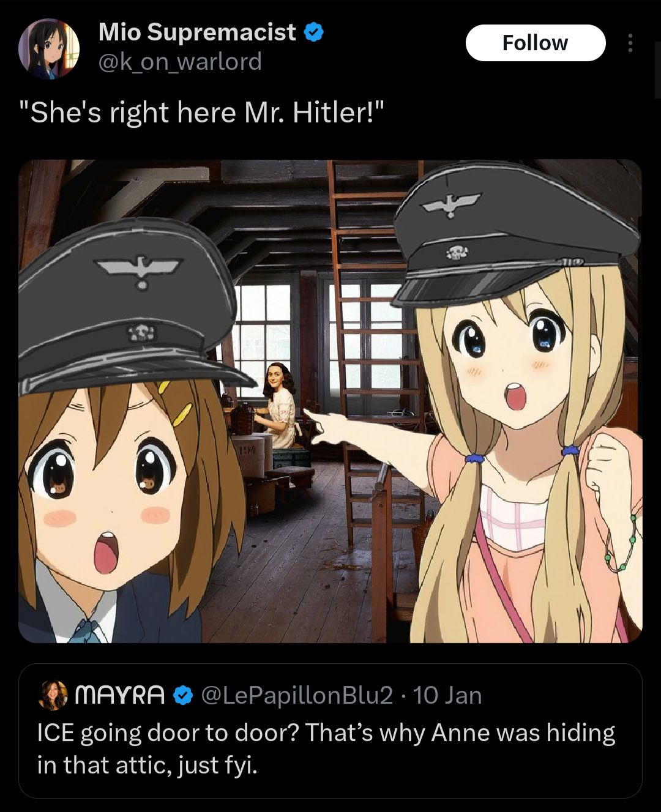This screenshot has height=812, width=661.
Task: Open the attached image at the ladder
Action: click(373, 343)
